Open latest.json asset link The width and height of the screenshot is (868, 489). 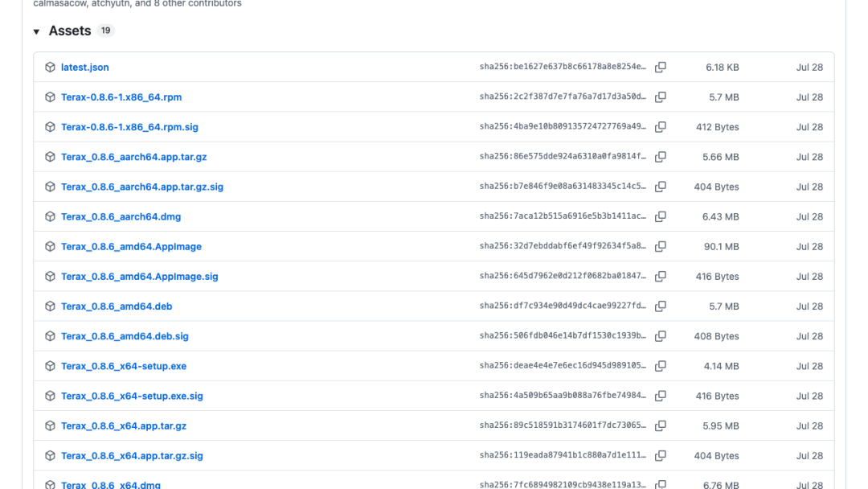[84, 67]
